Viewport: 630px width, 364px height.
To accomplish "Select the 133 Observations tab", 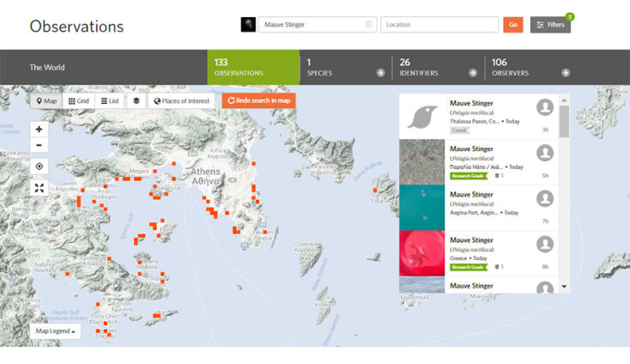I will pos(253,67).
